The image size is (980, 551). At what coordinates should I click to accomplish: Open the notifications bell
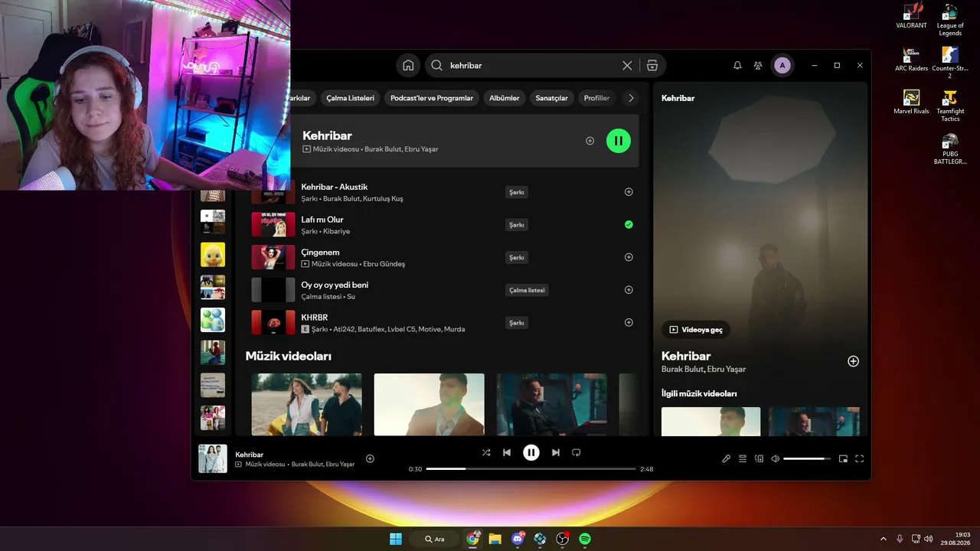pos(737,66)
